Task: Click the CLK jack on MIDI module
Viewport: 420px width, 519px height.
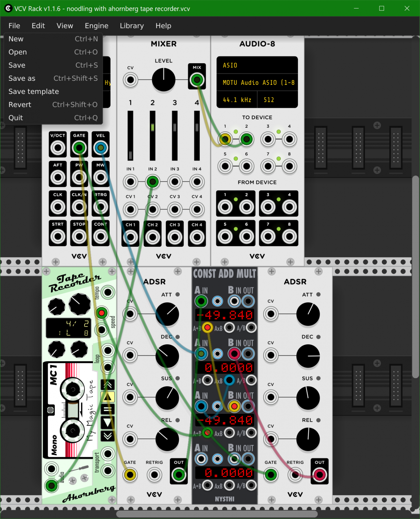Action: coord(58,206)
